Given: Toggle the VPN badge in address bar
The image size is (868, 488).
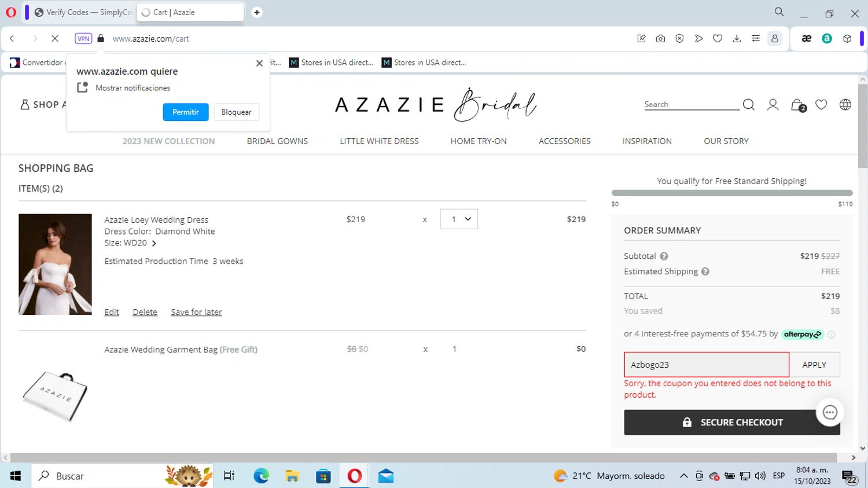Looking at the screenshot, I should point(83,39).
